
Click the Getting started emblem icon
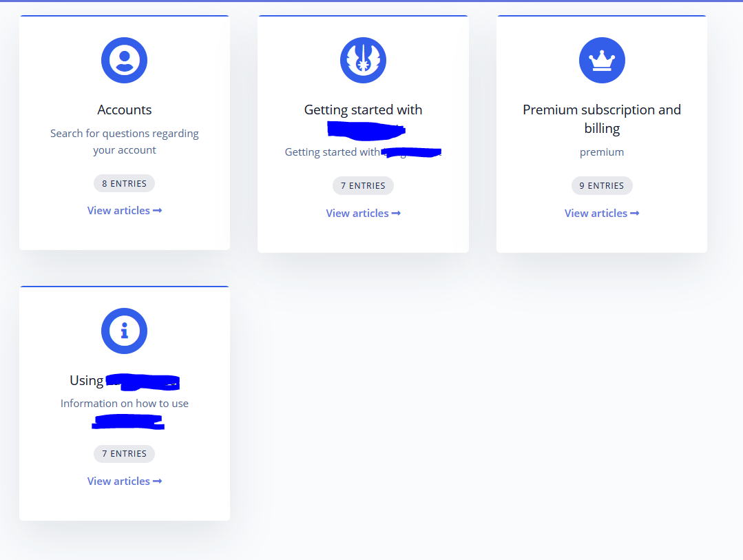(x=363, y=60)
